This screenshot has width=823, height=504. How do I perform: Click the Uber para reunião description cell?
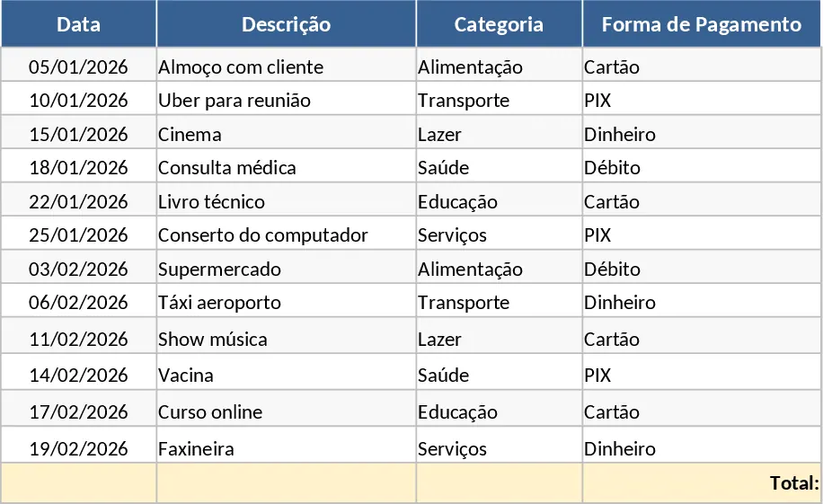tap(286, 99)
